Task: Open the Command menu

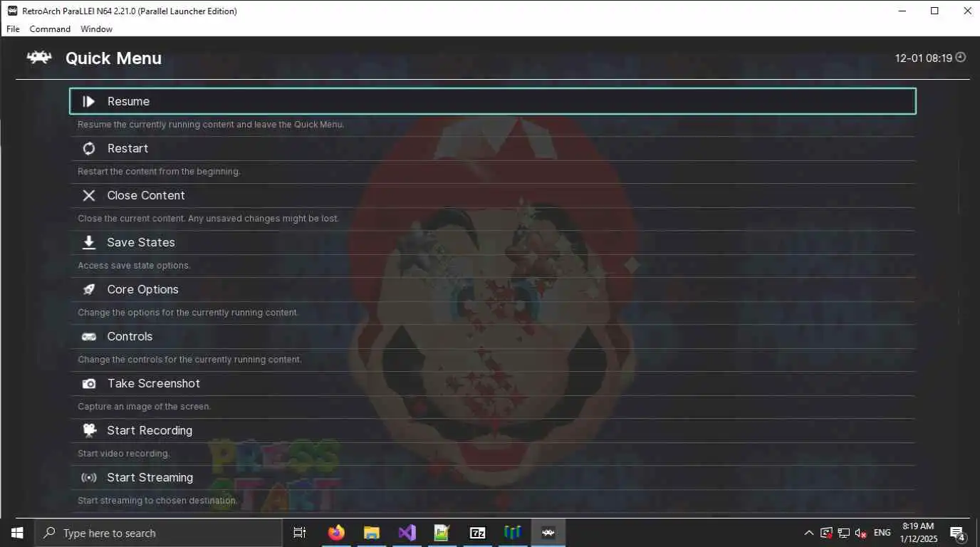Action: pyautogui.click(x=50, y=29)
